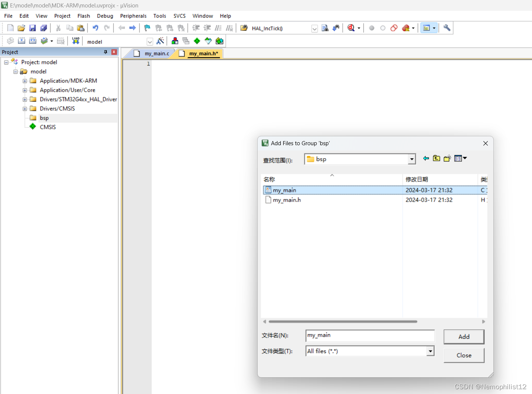Collapse the Project: model root node

(6, 62)
